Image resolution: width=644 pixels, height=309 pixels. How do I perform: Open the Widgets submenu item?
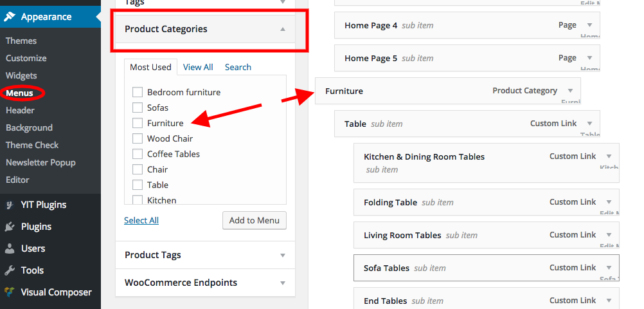(x=21, y=75)
